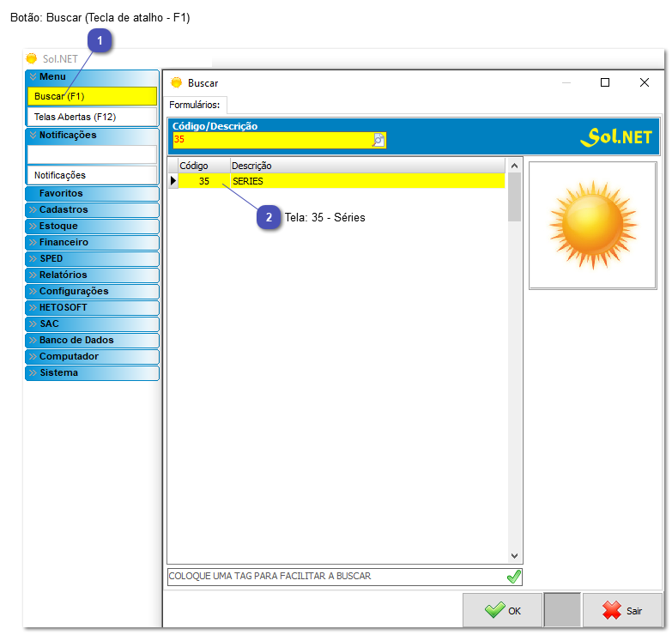Click the large sun image thumbnail
This screenshot has height=635, width=672.
point(593,226)
